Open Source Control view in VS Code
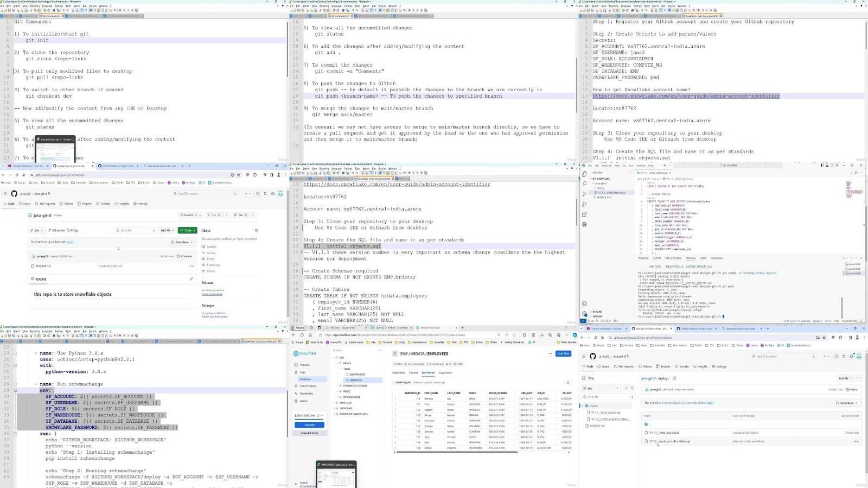This screenshot has height=488, width=868. (584, 194)
